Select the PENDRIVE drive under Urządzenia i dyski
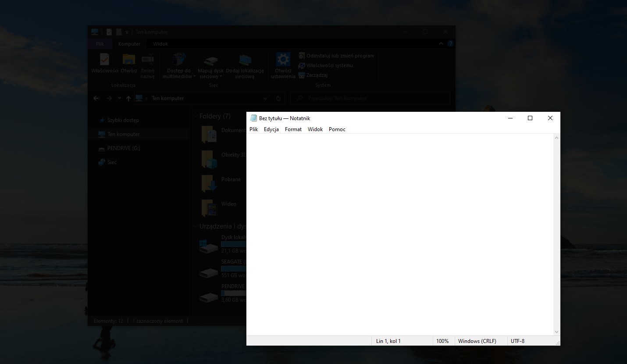Image resolution: width=627 pixels, height=364 pixels. (222, 293)
